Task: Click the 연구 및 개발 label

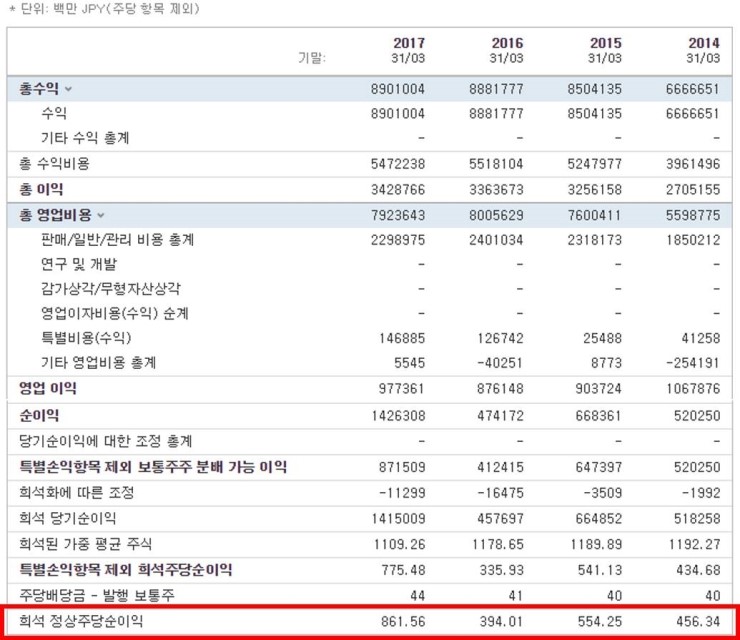Action: [79, 264]
